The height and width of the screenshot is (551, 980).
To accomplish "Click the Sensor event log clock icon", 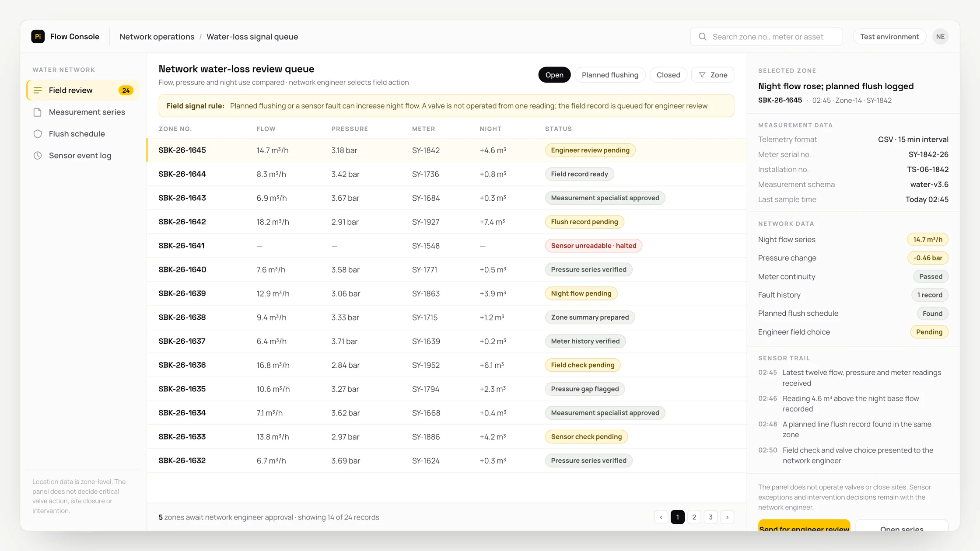I will (x=38, y=156).
